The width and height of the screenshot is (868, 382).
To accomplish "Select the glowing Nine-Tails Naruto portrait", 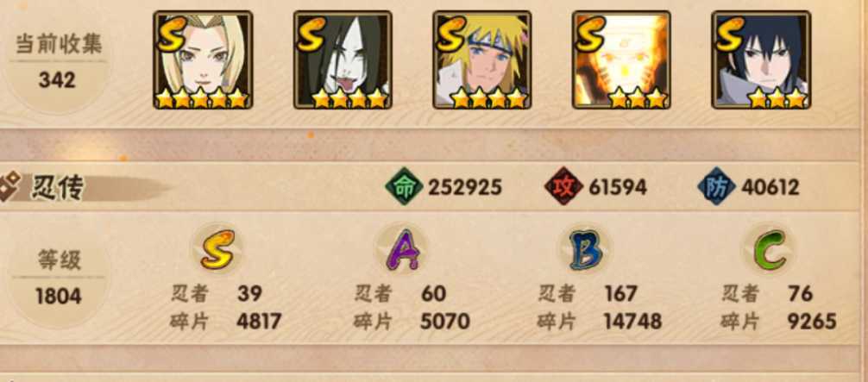I will pyautogui.click(x=621, y=59).
